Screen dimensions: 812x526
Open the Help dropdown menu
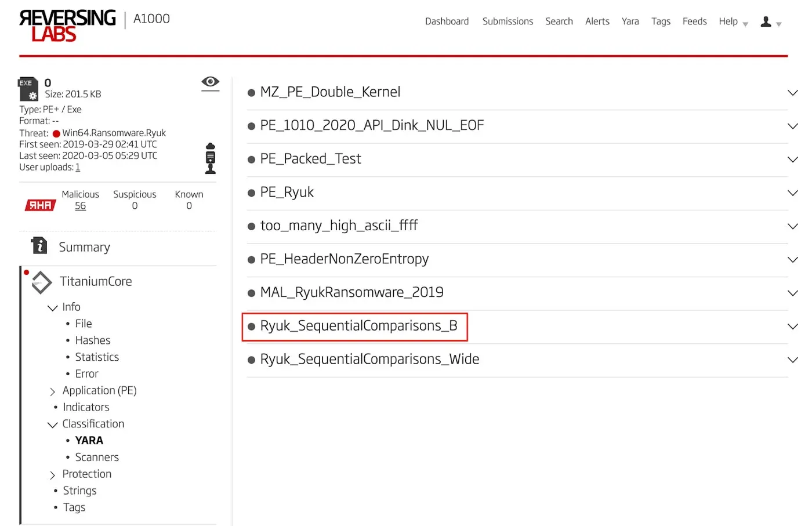tap(733, 21)
